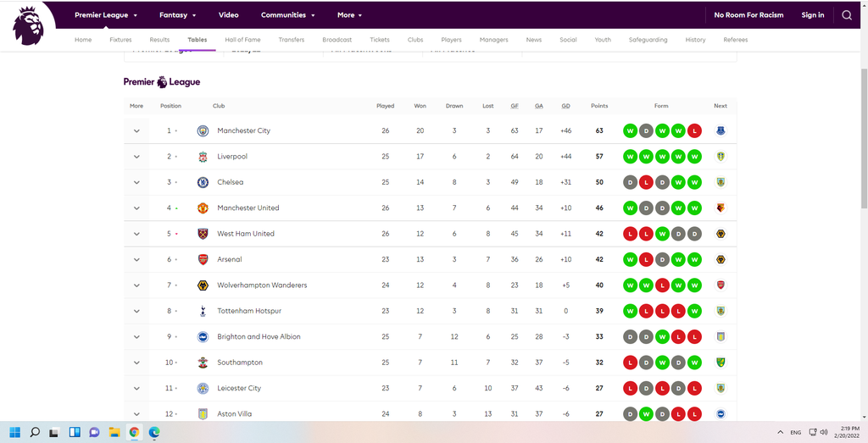Go to the Results tab
The image size is (868, 443).
pos(159,40)
